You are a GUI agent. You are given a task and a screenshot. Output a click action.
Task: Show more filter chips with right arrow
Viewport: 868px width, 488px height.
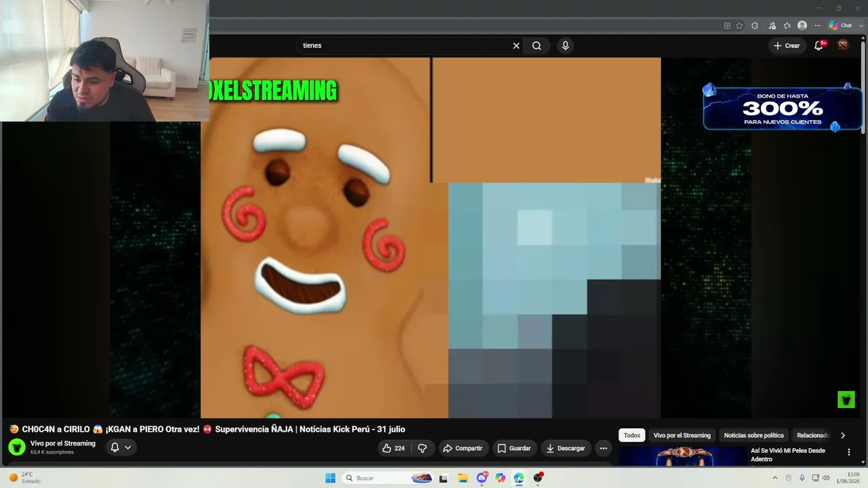tap(843, 435)
